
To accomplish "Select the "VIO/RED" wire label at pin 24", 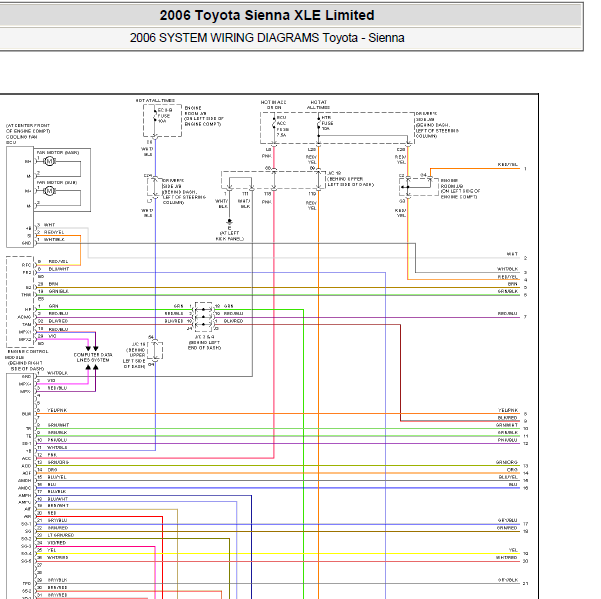I will [x=57, y=543].
